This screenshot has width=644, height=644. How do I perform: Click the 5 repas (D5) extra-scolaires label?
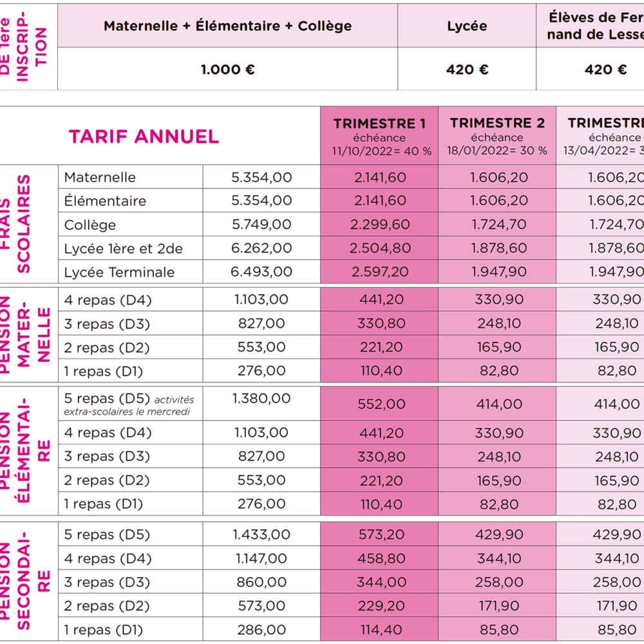[x=129, y=404]
